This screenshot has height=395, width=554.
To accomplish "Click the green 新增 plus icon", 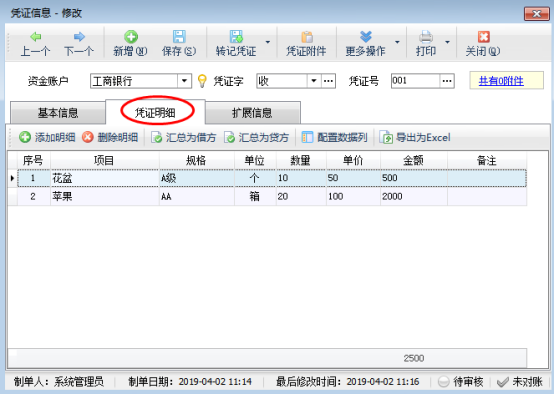I will pyautogui.click(x=131, y=37).
